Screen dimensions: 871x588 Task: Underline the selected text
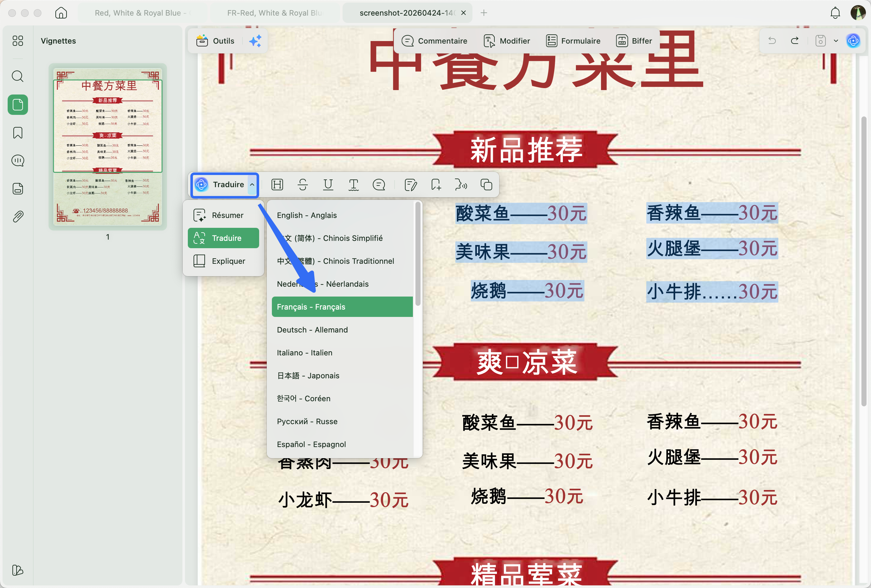pos(328,184)
